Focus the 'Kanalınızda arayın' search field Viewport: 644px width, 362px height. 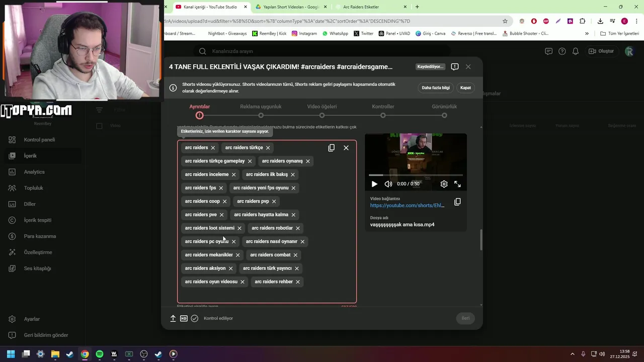click(x=322, y=51)
